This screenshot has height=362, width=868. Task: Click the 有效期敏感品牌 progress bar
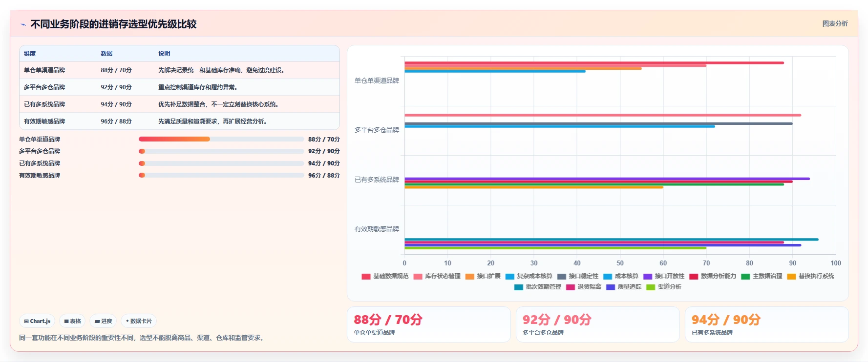pos(221,175)
